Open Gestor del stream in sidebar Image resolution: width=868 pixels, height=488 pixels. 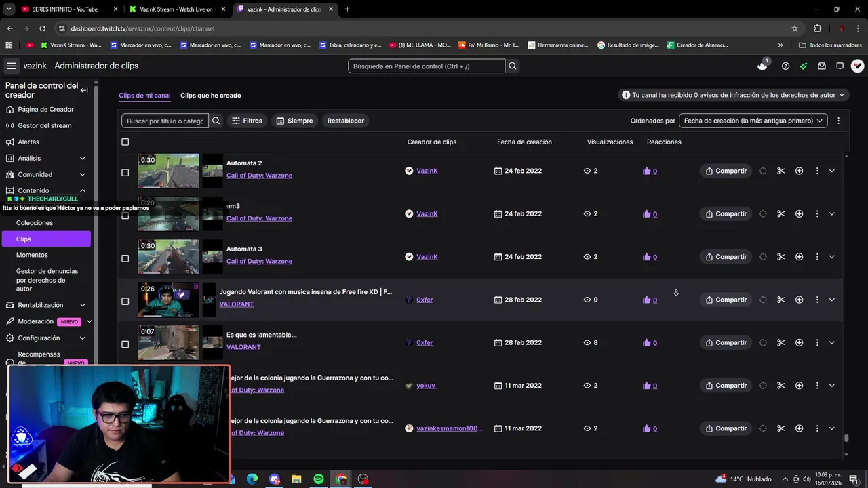tap(45, 125)
